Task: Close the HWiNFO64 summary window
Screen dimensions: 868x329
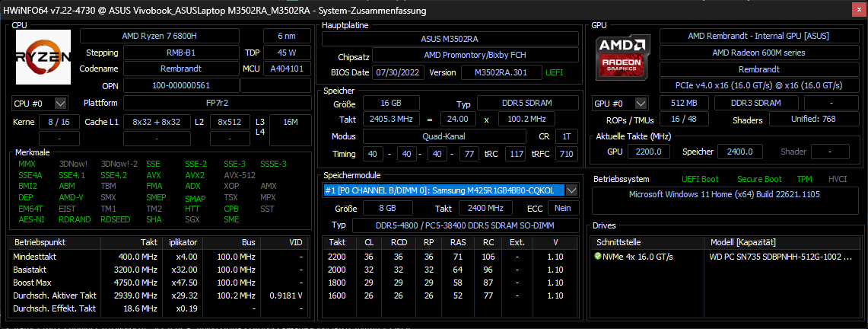Action: [858, 11]
